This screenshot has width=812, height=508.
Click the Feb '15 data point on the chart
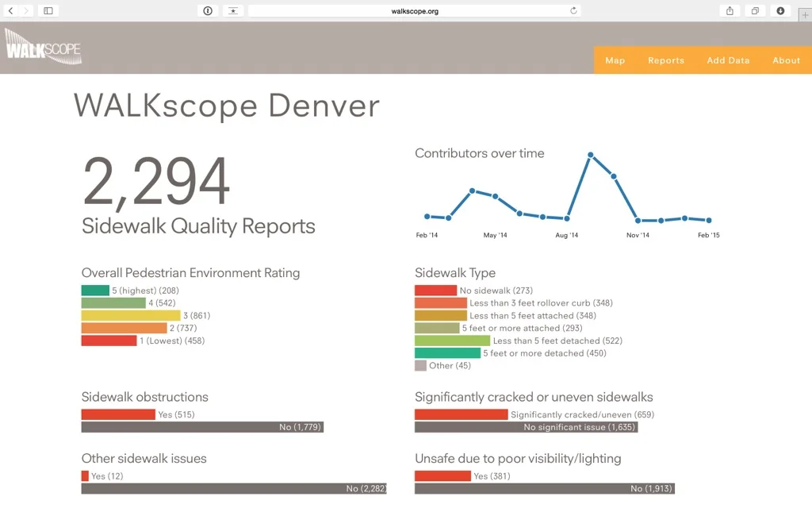(x=709, y=220)
